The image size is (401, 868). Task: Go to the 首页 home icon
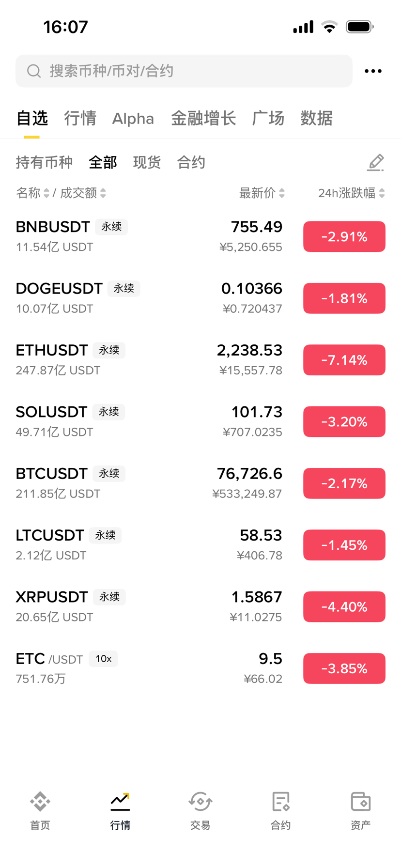coord(40,802)
